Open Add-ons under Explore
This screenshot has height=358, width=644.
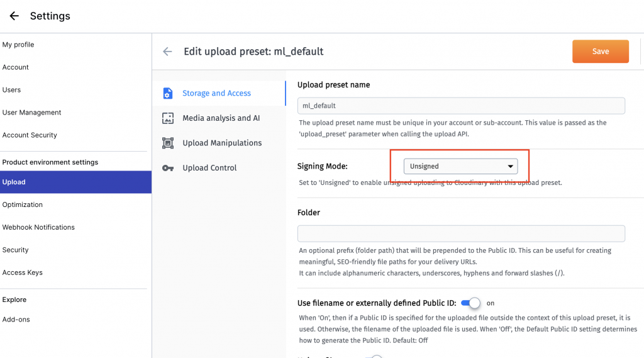pyautogui.click(x=16, y=320)
